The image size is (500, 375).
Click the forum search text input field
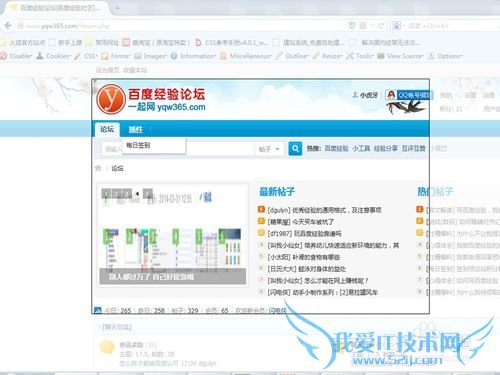click(x=178, y=149)
